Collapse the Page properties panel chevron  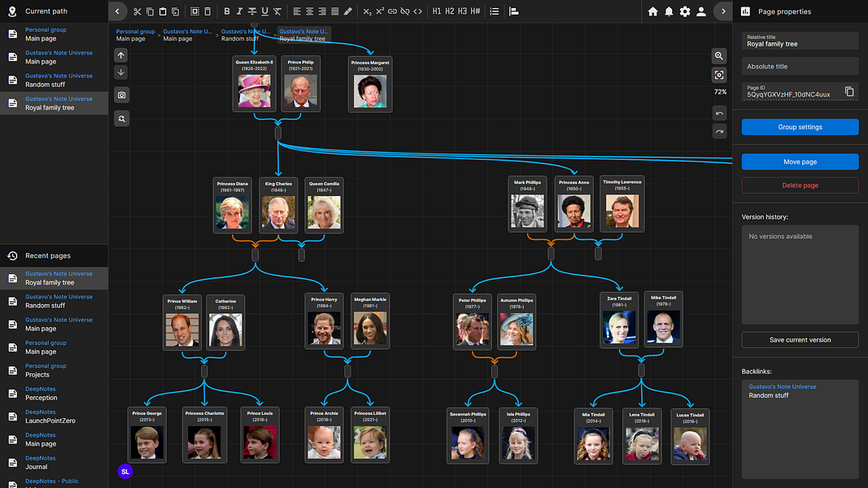(723, 11)
